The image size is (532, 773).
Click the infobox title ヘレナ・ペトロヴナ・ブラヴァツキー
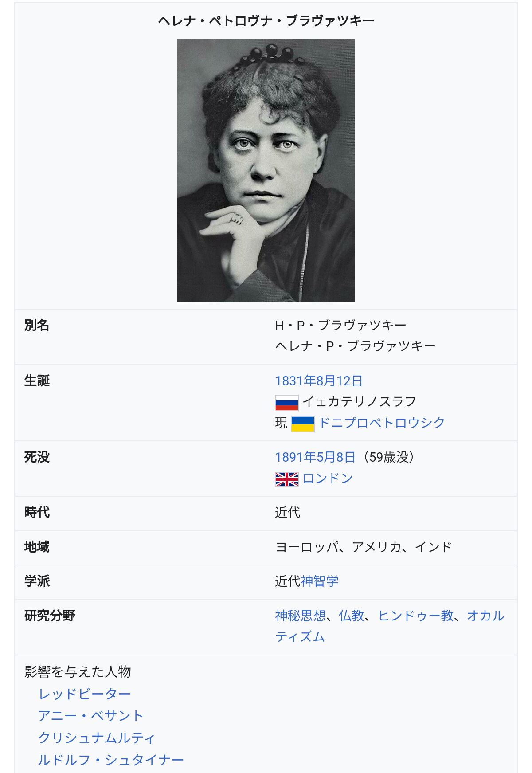pyautogui.click(x=266, y=21)
